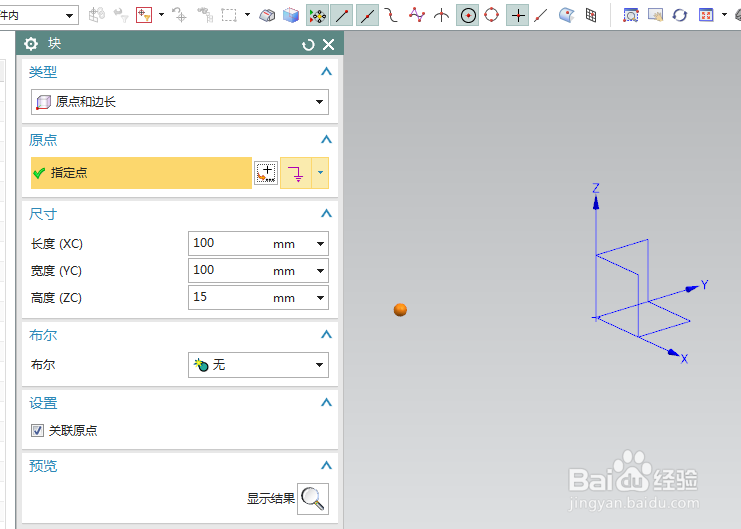Viewport: 741px width, 529px height.
Task: Open dropdown arrow beside rectangle selection
Action: 248,15
